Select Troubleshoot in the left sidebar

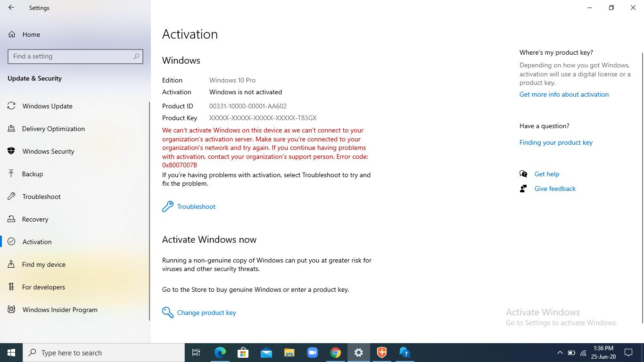point(75,197)
